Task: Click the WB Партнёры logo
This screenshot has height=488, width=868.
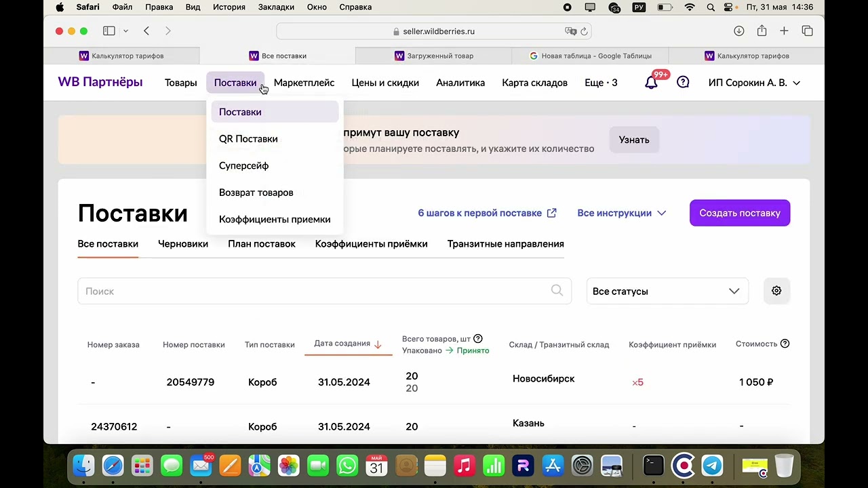Action: point(100,82)
